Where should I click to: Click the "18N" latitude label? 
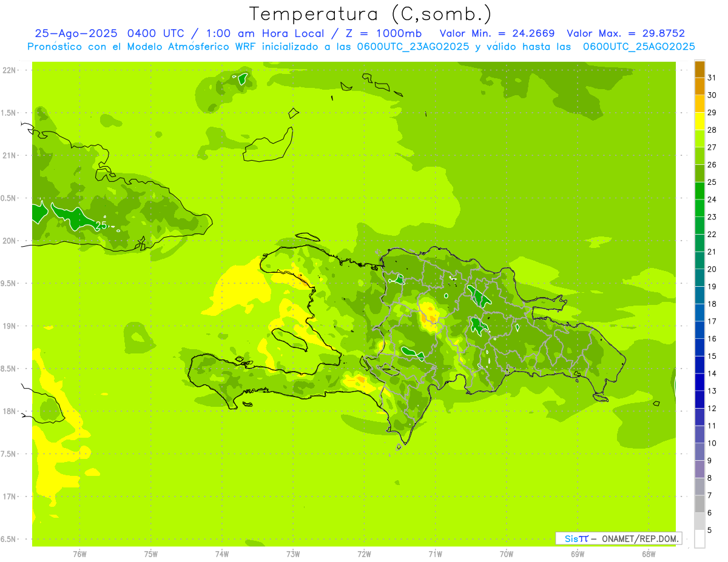(9, 411)
